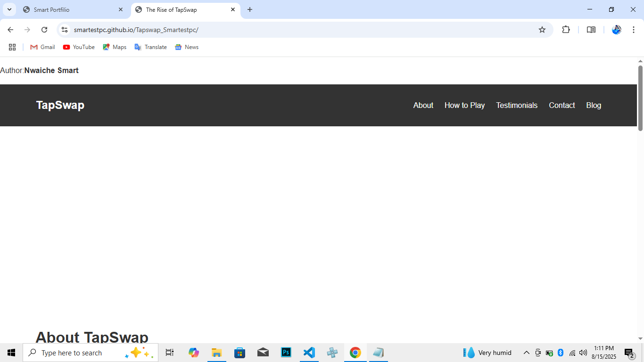Image resolution: width=644 pixels, height=362 pixels.
Task: Open Chrome three-dot menu
Action: (634, 30)
